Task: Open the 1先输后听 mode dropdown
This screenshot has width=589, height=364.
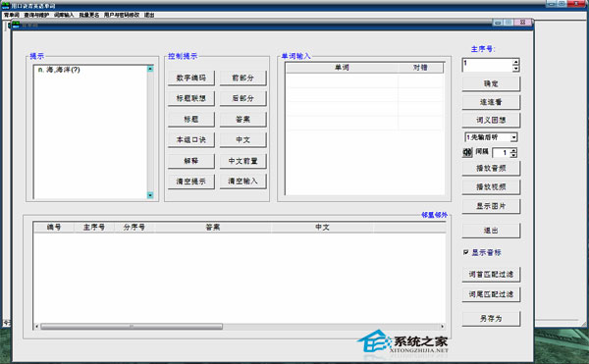Action: 513,137
